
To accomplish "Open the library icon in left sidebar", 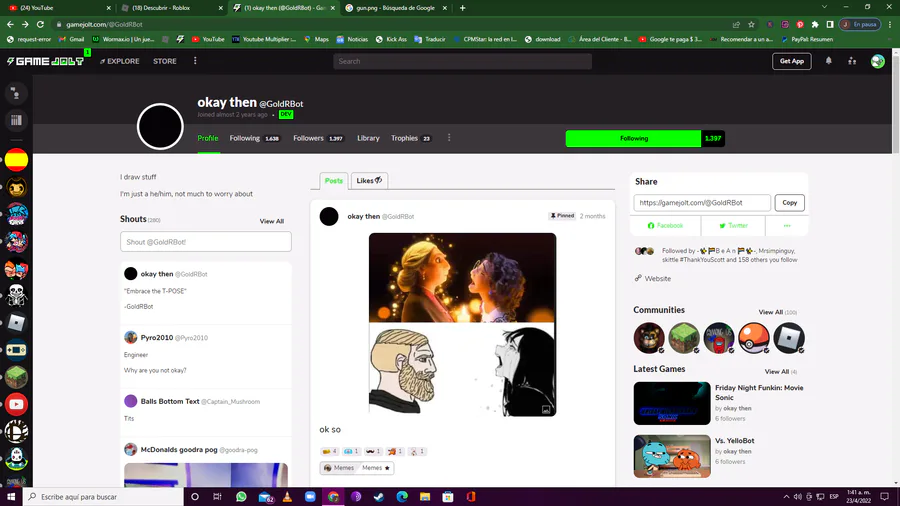I will (x=16, y=120).
